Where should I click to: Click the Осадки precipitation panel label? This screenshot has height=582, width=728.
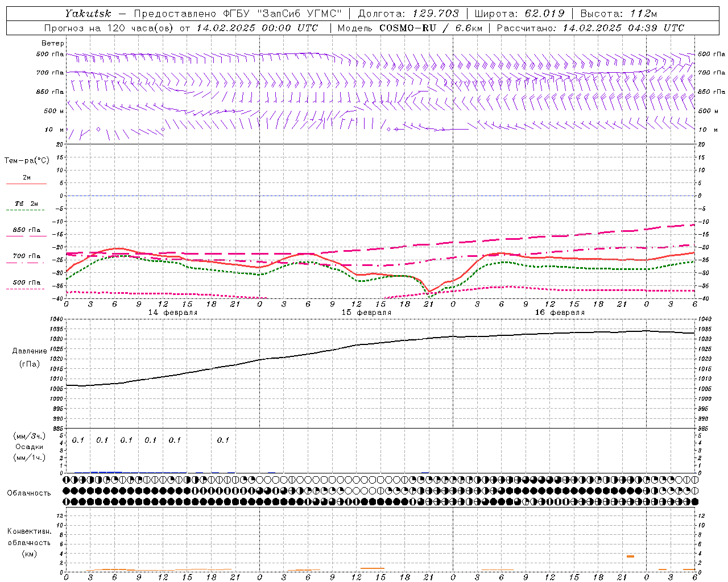point(29,447)
